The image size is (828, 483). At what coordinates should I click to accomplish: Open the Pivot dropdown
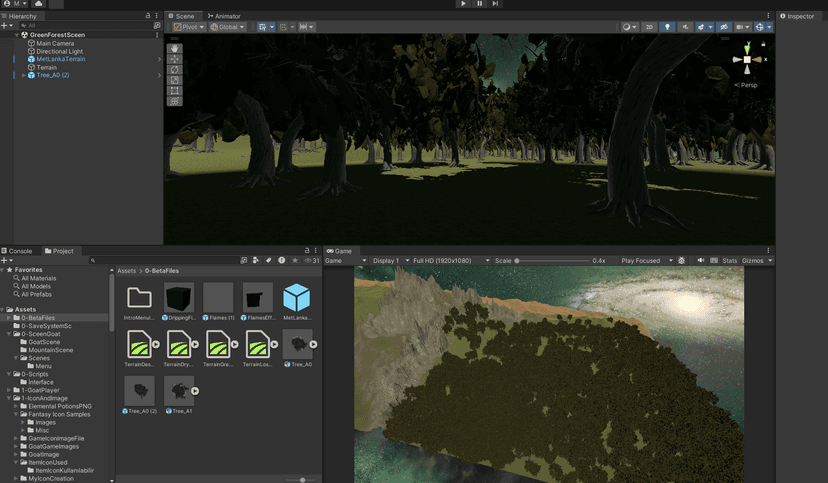click(x=187, y=27)
